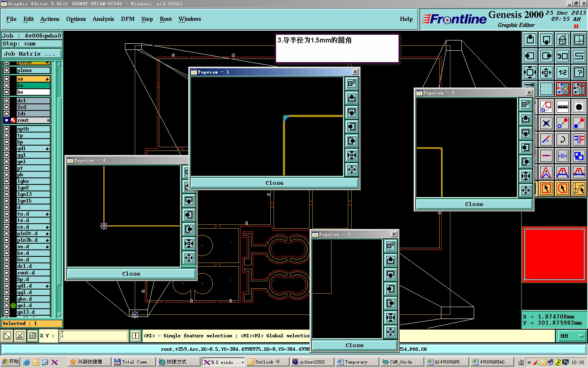This screenshot has height=368, width=588.
Task: Click the pan right icon in main toolbar
Action: 546,56
